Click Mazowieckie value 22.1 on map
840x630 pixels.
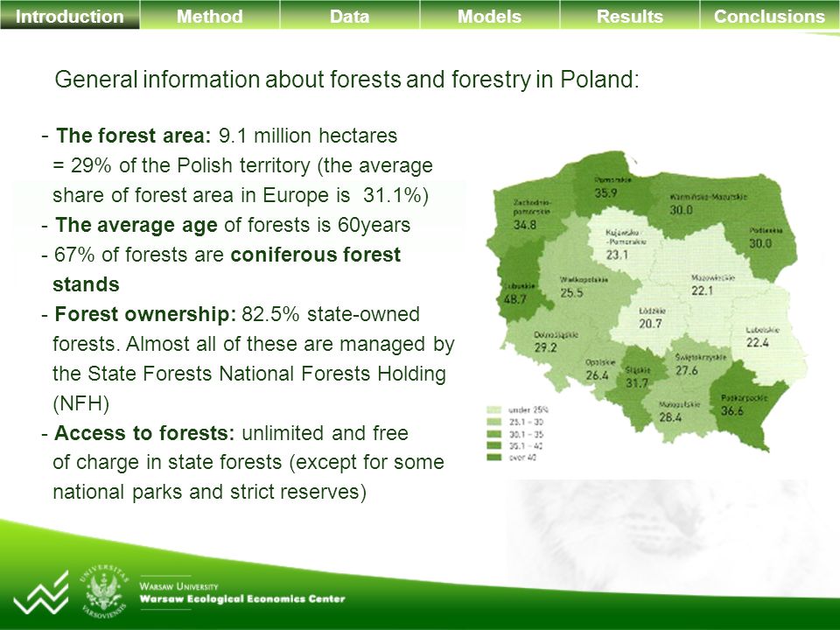[703, 290]
